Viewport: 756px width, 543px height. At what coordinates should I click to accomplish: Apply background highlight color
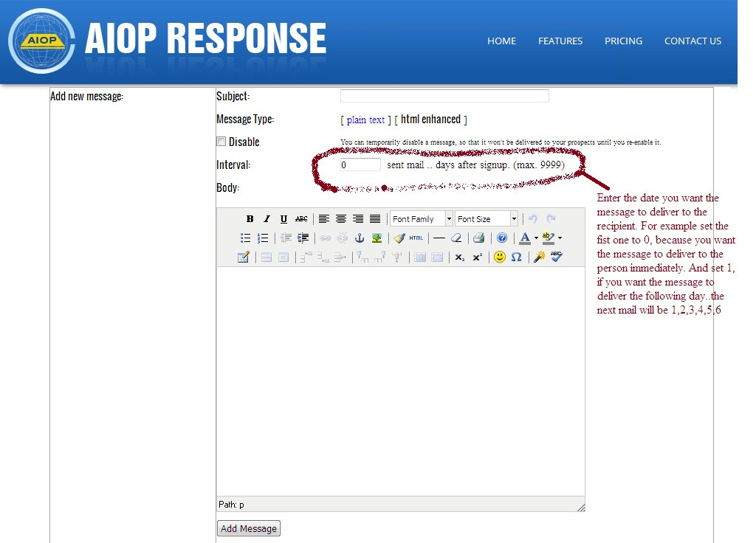point(548,238)
